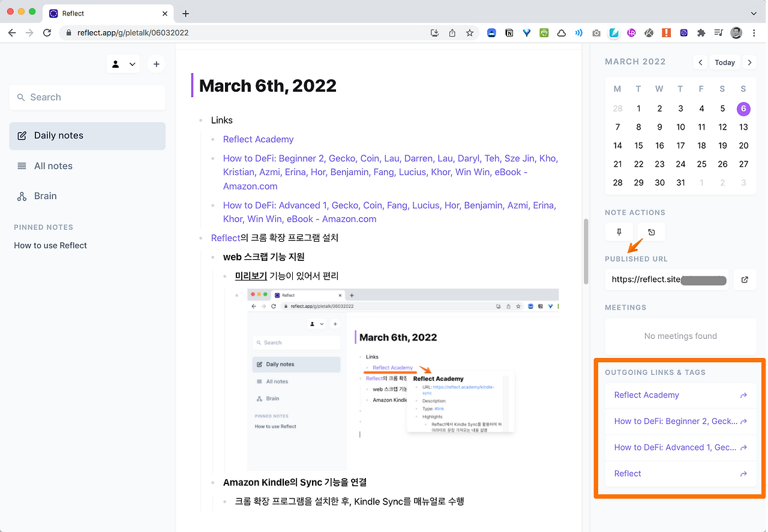
Task: Open the Chrome profile avatar
Action: pos(736,33)
